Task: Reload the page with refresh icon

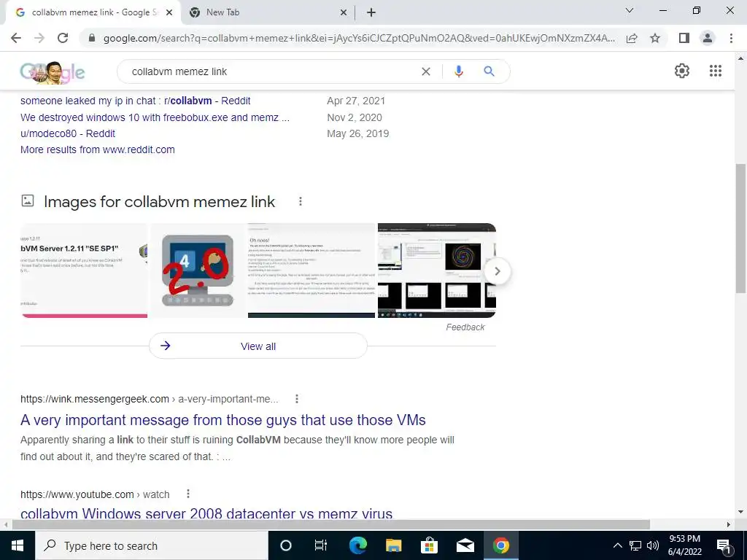Action: pyautogui.click(x=63, y=38)
